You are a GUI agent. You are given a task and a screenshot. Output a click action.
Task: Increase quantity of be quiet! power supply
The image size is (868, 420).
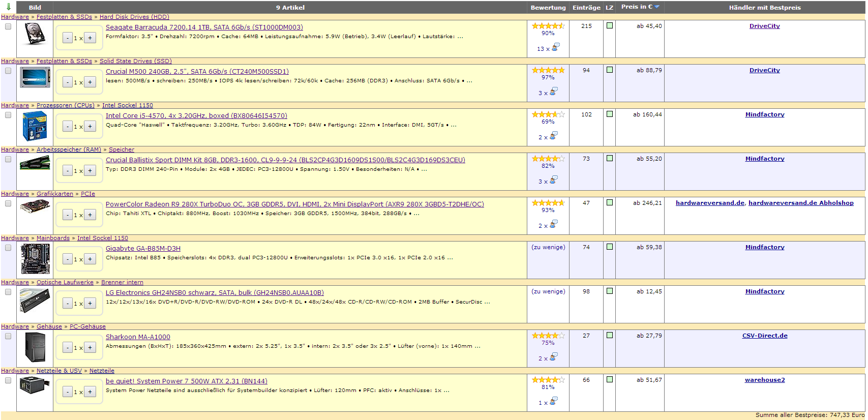tap(90, 392)
